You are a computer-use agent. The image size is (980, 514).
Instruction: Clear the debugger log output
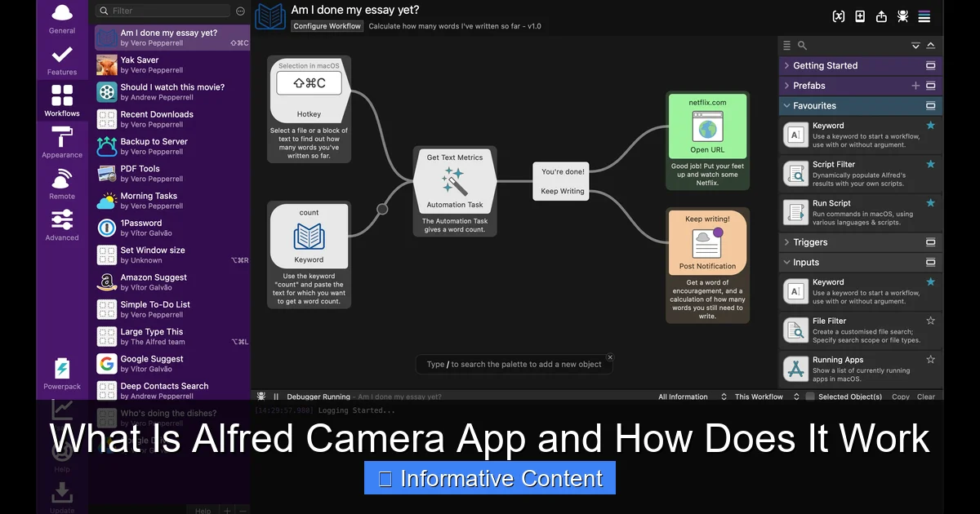click(x=926, y=397)
